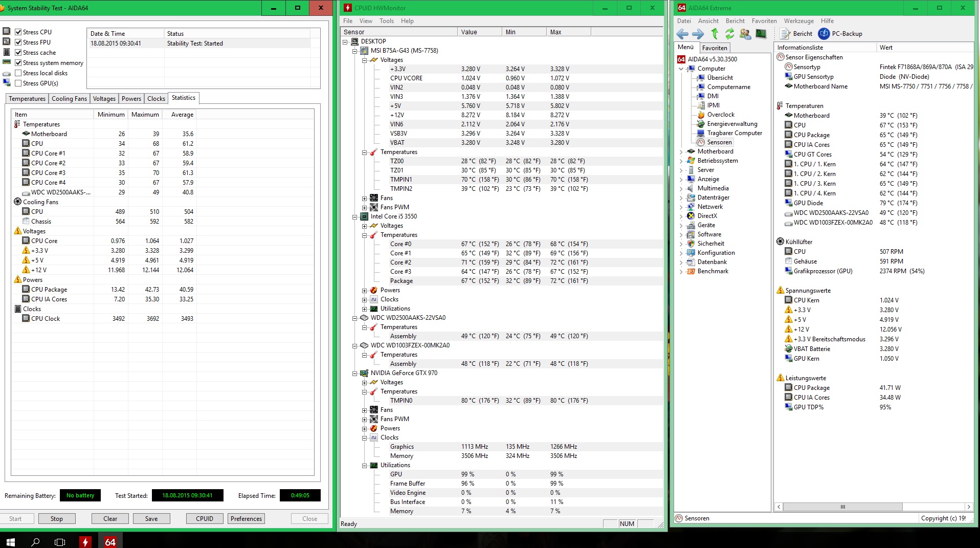Open Preferences in the Stability Test

246,519
